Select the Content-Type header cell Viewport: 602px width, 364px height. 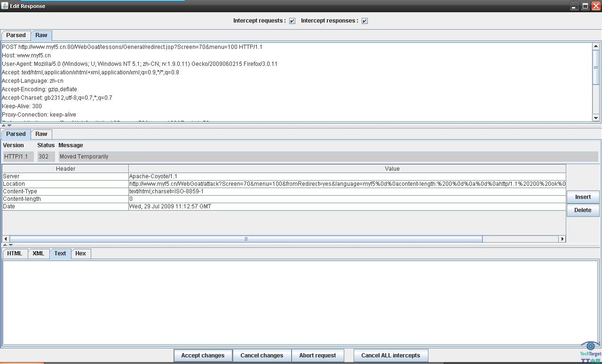65,191
